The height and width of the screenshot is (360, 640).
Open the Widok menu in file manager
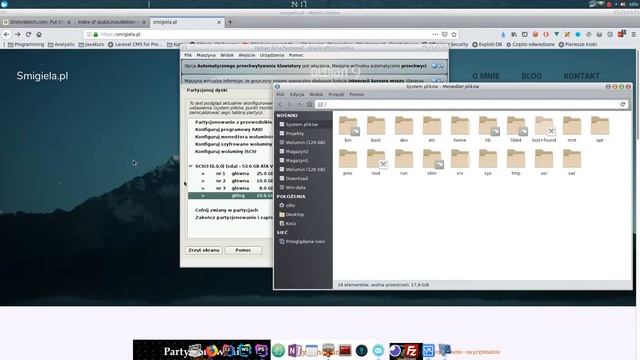(x=316, y=94)
